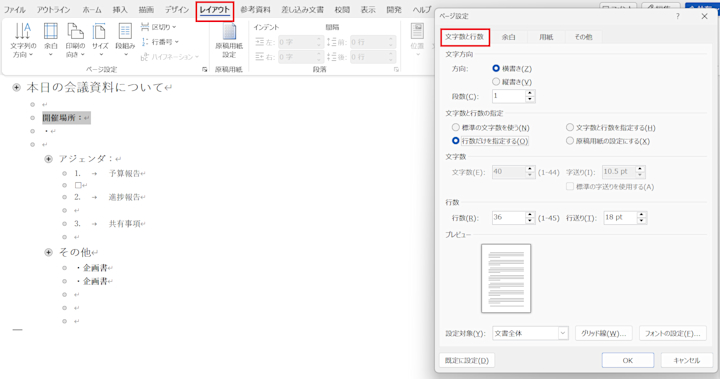
Task: Open the 挿入 ribbon tab
Action: point(120,10)
